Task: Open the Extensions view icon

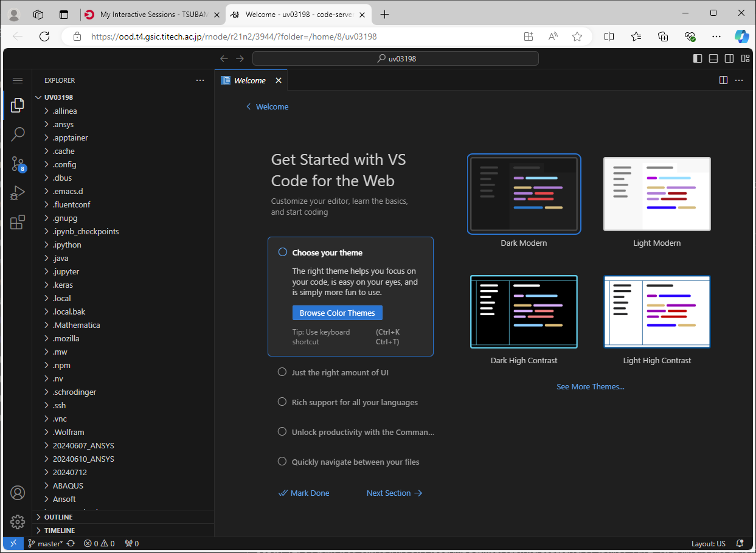Action: (18, 222)
